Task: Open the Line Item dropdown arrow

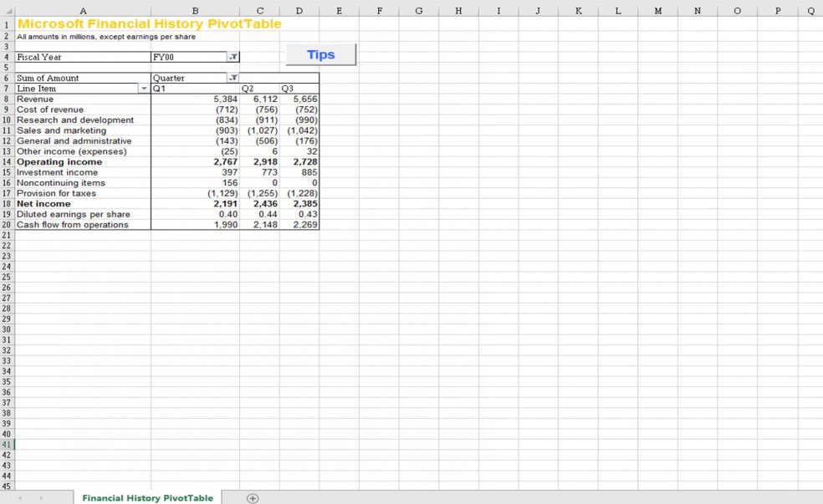Action: click(144, 88)
